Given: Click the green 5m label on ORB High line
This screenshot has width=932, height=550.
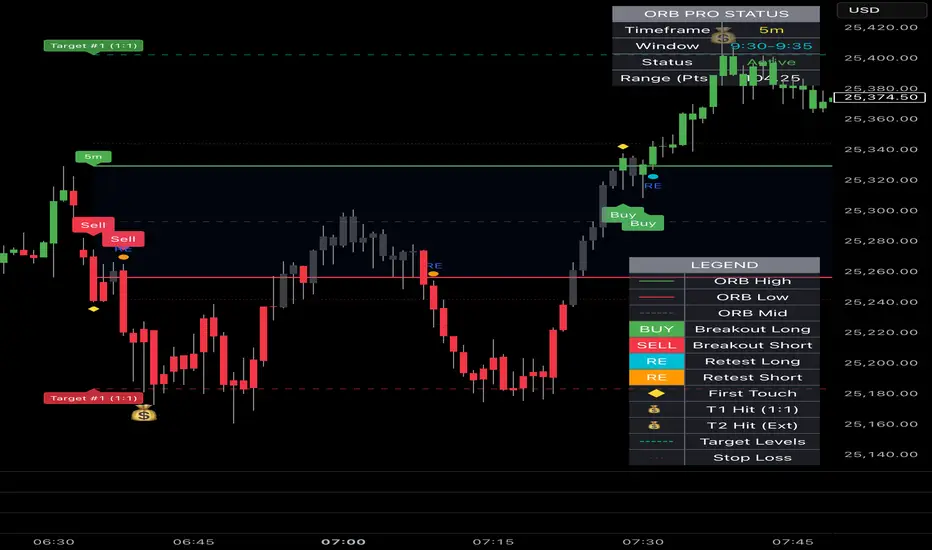Looking at the screenshot, I should 93,157.
